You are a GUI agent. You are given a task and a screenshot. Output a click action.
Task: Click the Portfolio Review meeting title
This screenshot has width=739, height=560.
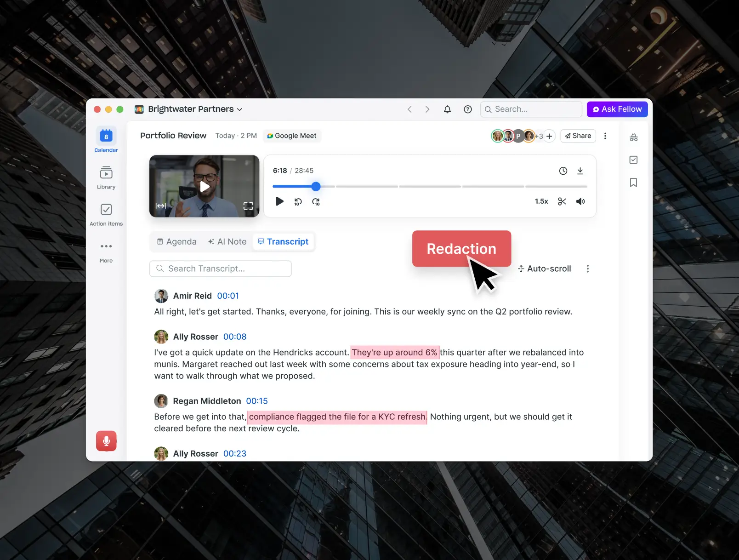pos(173,136)
